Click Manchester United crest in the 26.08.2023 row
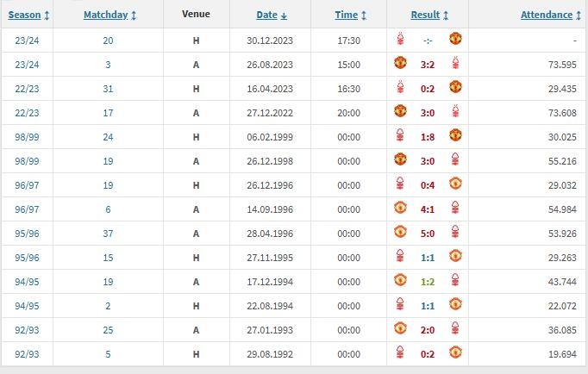588x374 pixels. (x=400, y=63)
